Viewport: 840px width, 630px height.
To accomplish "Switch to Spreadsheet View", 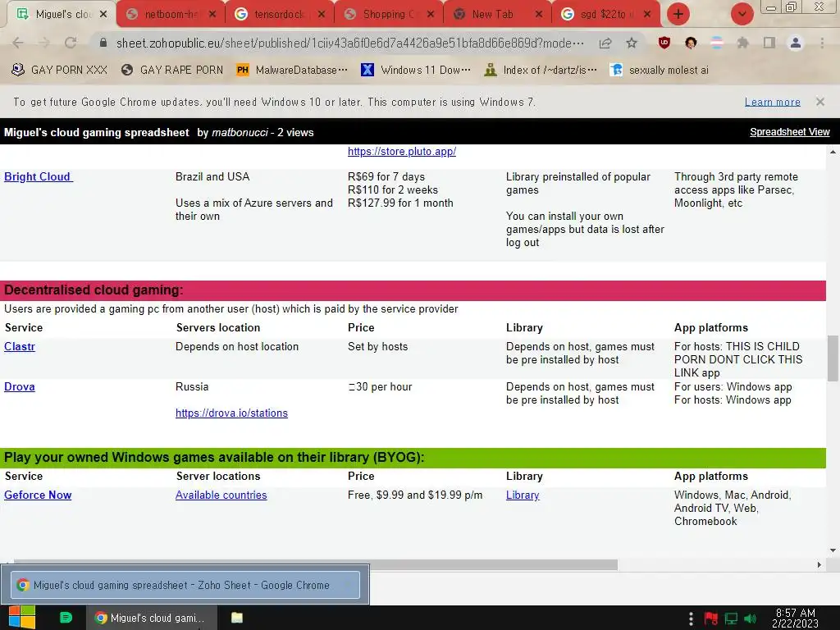I will 790,132.
